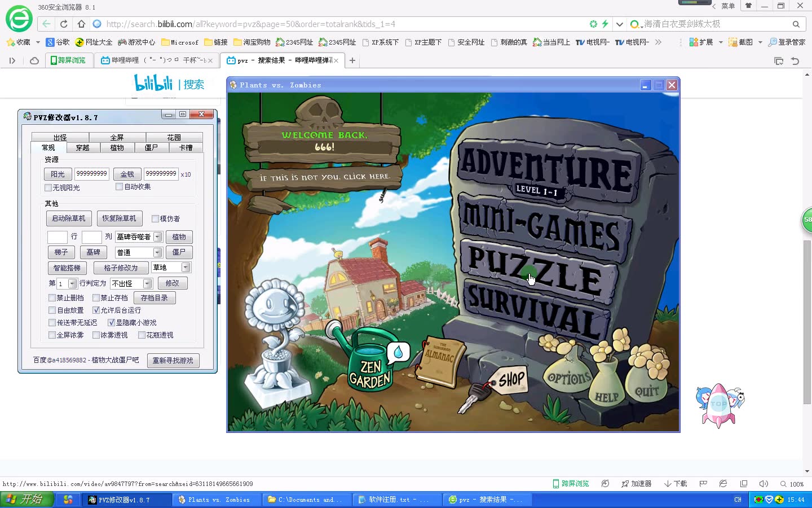Tick the 禁止存档 checkbox
812x508 pixels.
pyautogui.click(x=96, y=297)
